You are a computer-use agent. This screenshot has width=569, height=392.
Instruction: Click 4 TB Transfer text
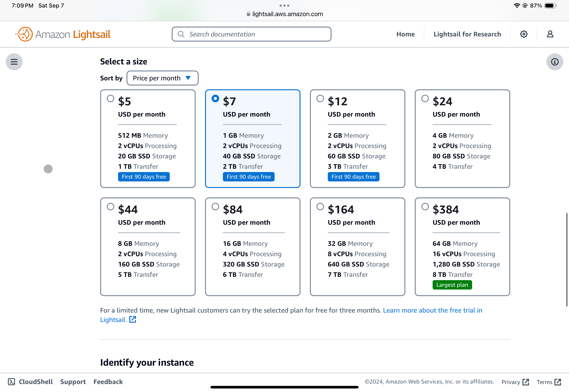(x=453, y=166)
